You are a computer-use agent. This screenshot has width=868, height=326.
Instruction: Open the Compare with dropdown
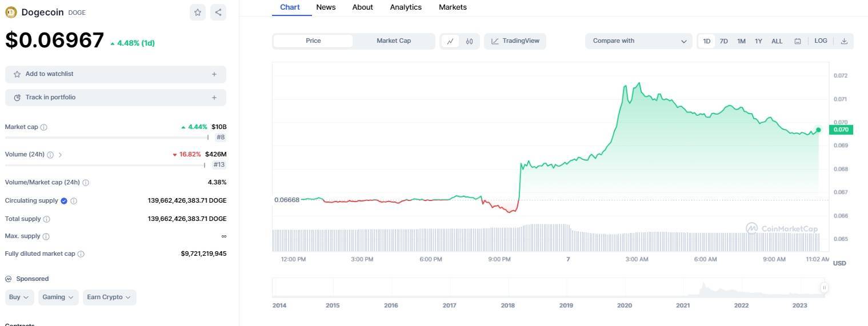pos(638,41)
